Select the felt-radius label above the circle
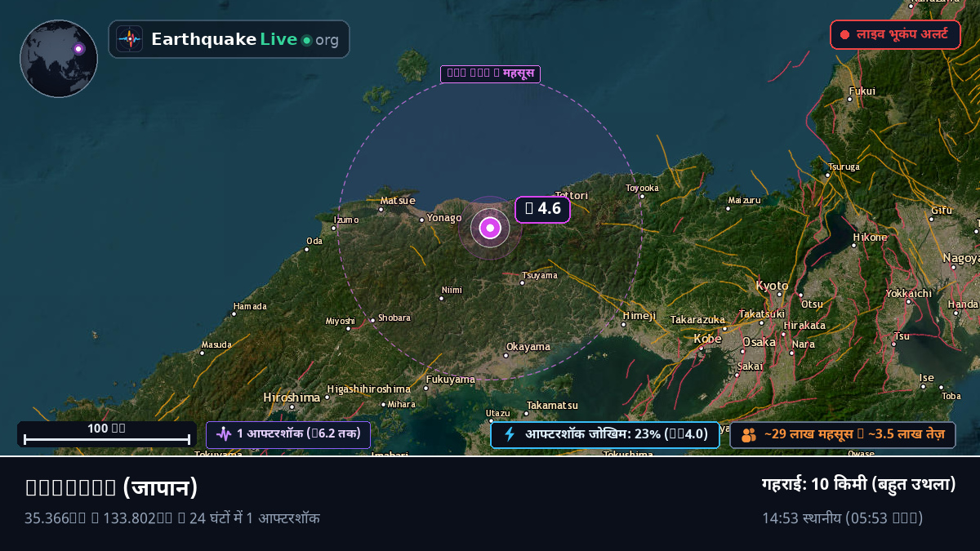 pyautogui.click(x=490, y=74)
